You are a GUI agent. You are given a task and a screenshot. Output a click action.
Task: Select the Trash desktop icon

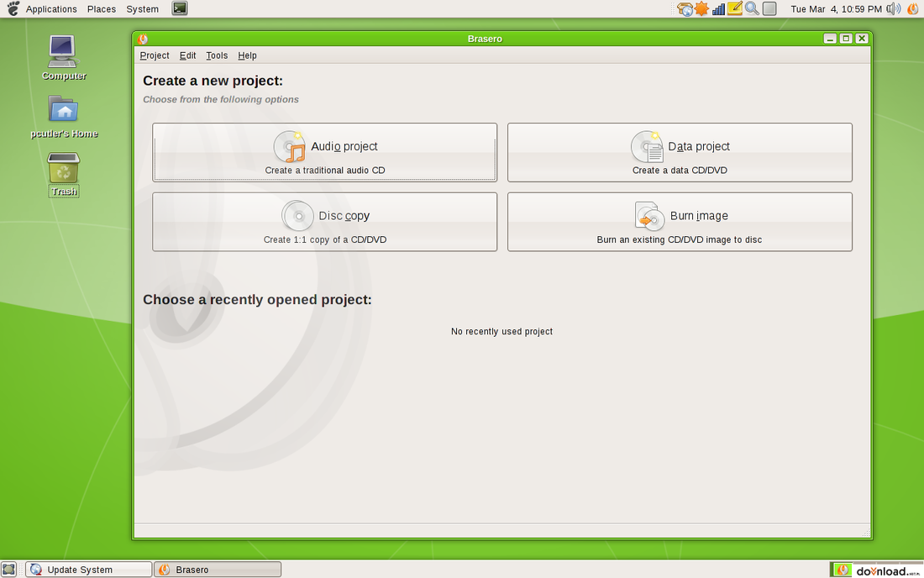click(64, 175)
